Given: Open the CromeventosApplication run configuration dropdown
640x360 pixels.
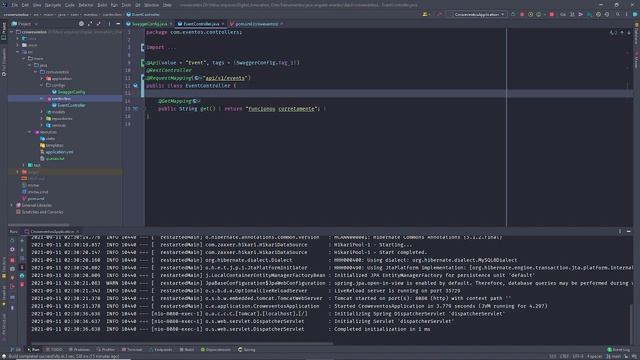Looking at the screenshot, I should click(477, 14).
